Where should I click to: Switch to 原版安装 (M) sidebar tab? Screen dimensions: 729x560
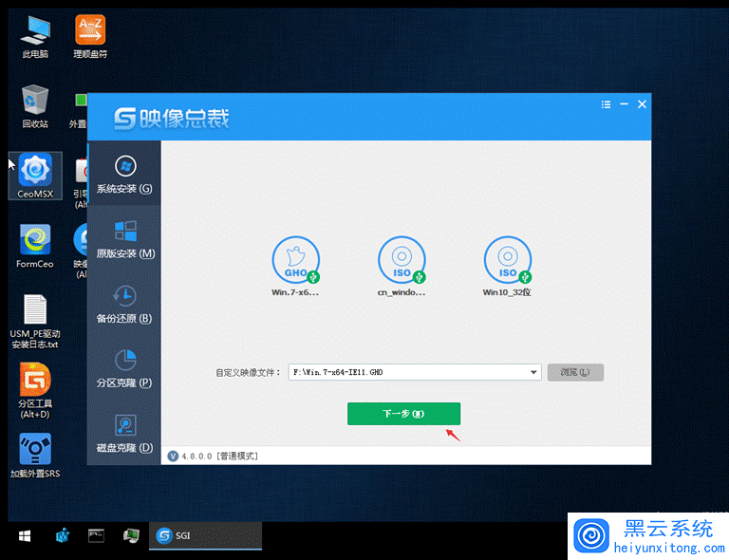coord(124,239)
